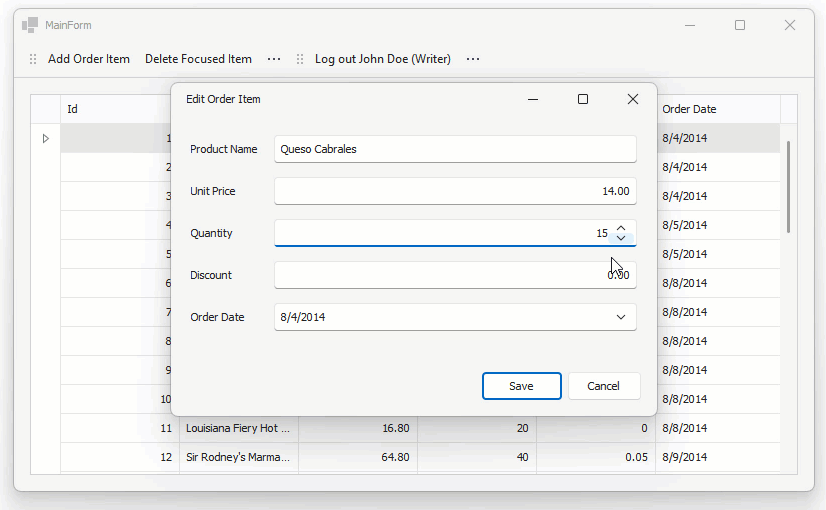Click the Id 11 cell
The width and height of the screenshot is (826, 510).
pos(120,428)
